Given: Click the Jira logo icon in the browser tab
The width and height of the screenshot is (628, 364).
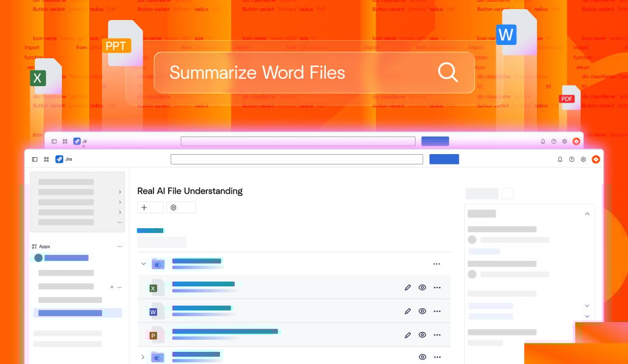Looking at the screenshot, I should pos(59,159).
